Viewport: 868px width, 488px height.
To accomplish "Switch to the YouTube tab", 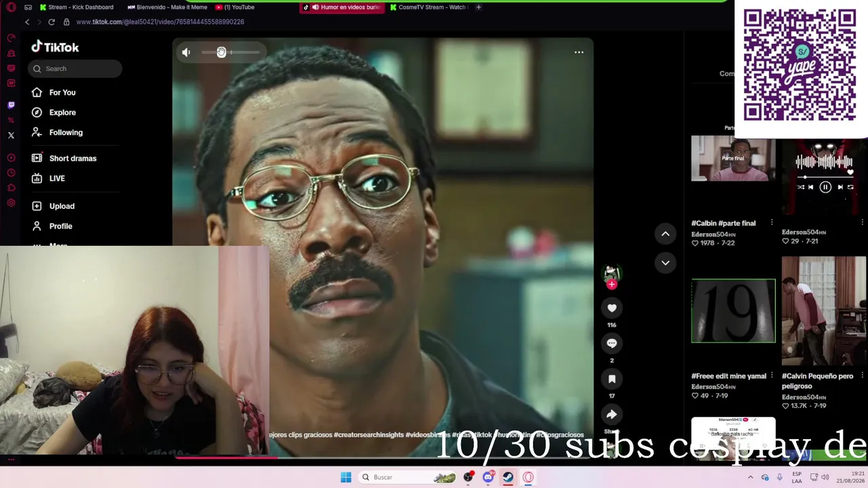I will (235, 7).
